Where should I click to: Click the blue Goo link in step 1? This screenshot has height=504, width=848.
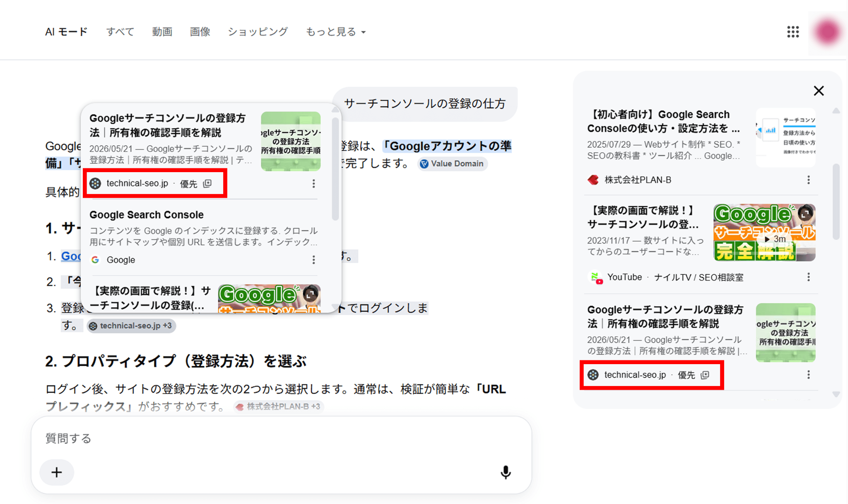click(71, 256)
